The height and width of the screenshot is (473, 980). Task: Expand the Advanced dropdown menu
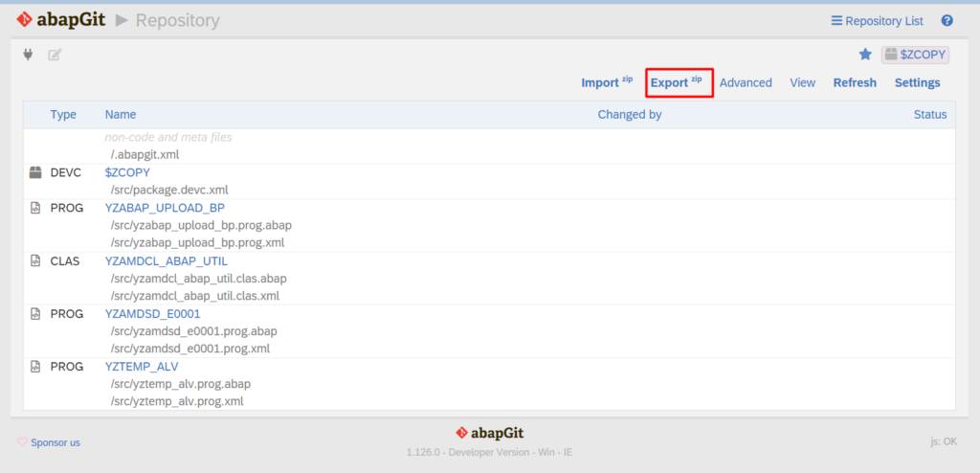click(746, 82)
